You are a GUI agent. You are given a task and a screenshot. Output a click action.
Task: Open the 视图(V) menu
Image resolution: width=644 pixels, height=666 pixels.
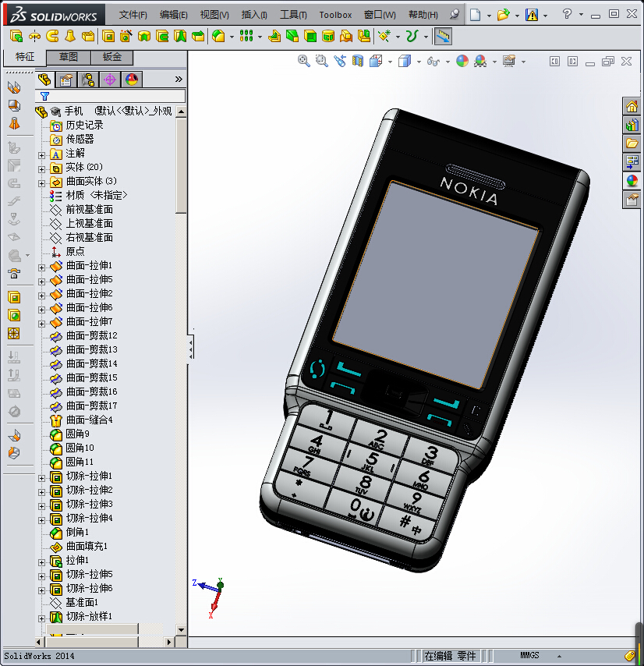pos(214,15)
